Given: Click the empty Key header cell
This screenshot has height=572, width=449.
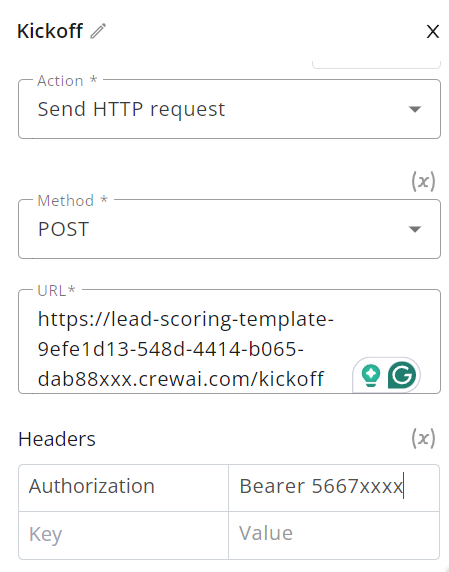Looking at the screenshot, I should (123, 535).
